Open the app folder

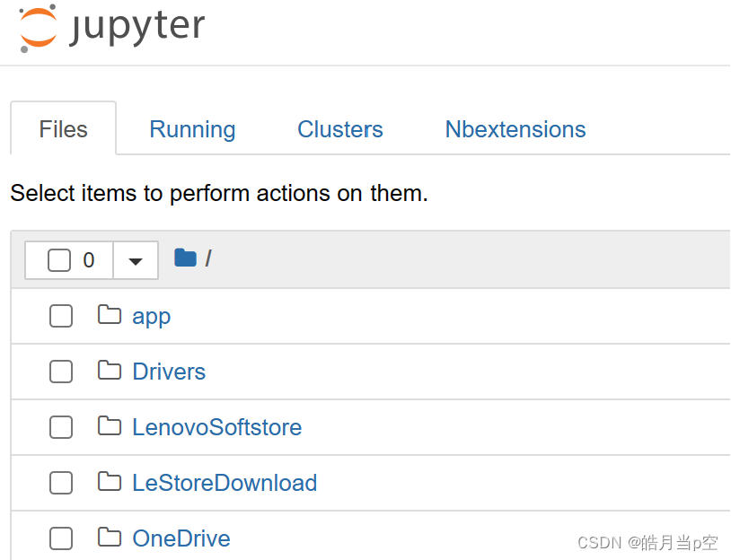click(x=151, y=316)
